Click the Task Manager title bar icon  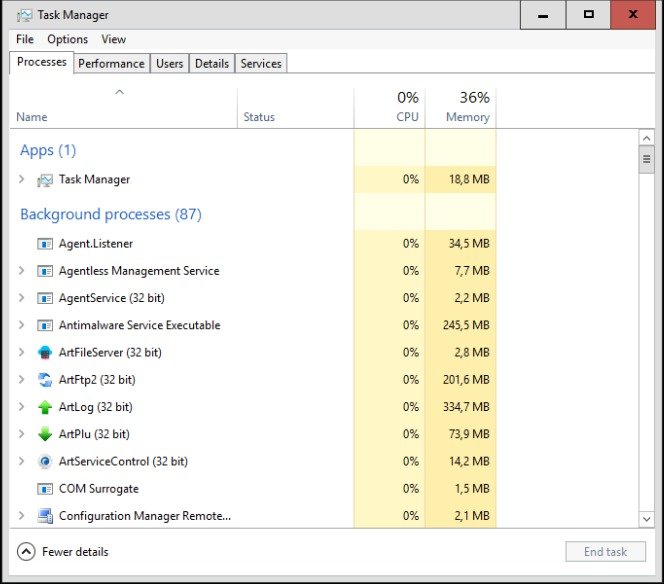(x=24, y=15)
